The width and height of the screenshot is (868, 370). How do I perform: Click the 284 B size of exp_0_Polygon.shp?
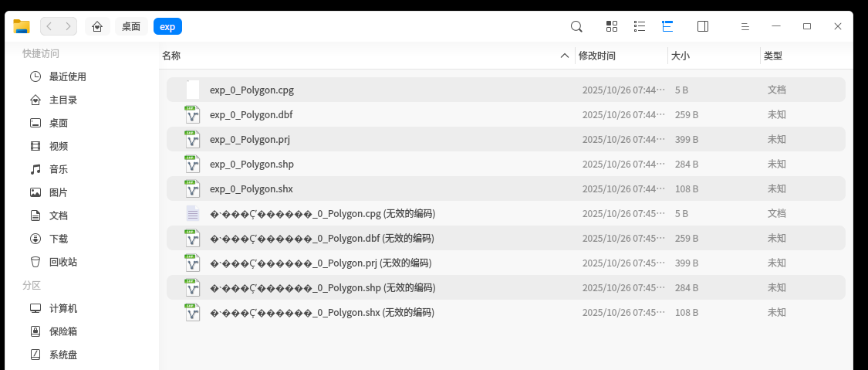tap(687, 164)
